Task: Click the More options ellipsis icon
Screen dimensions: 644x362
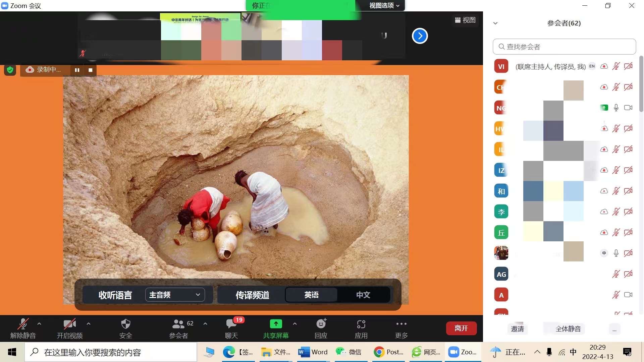Action: coord(401,324)
